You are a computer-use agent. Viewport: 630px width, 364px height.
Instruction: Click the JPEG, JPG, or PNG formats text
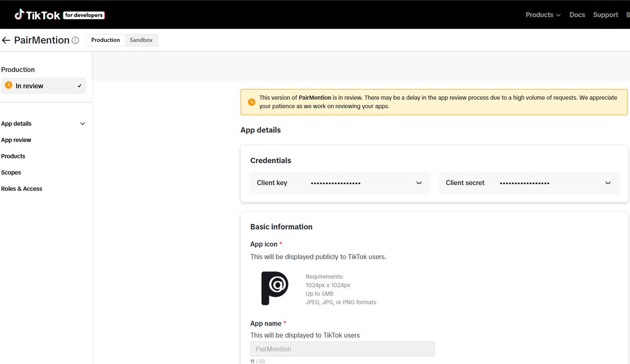[341, 302]
